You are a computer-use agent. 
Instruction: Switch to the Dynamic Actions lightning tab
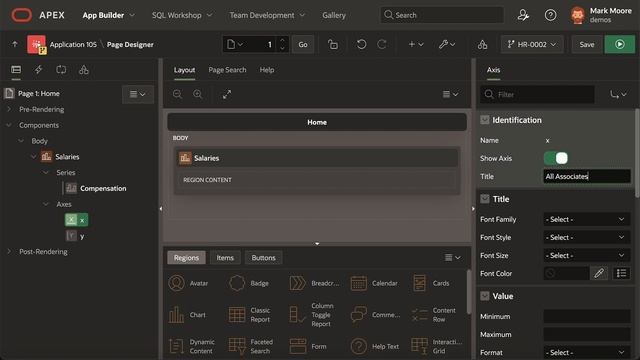38,69
